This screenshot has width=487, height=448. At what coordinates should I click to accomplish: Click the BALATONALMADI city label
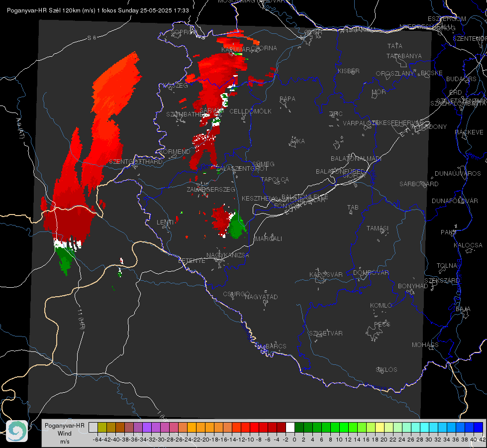(356, 158)
